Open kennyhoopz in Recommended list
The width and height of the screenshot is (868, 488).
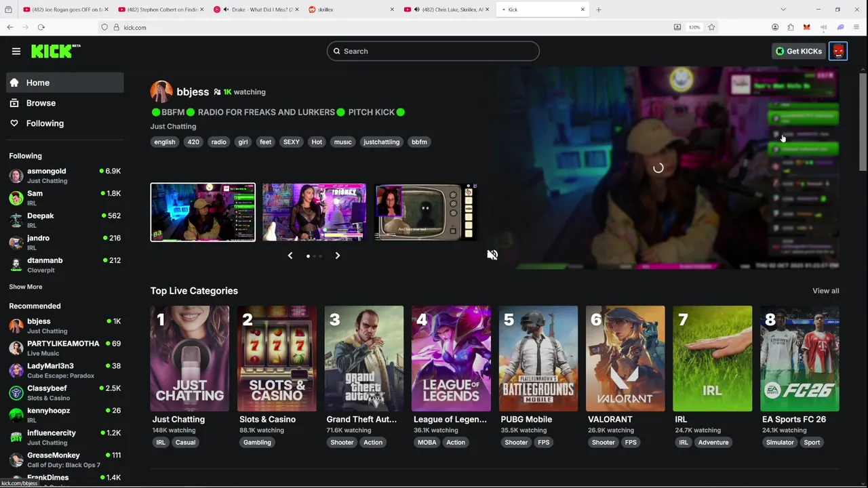[65, 415]
